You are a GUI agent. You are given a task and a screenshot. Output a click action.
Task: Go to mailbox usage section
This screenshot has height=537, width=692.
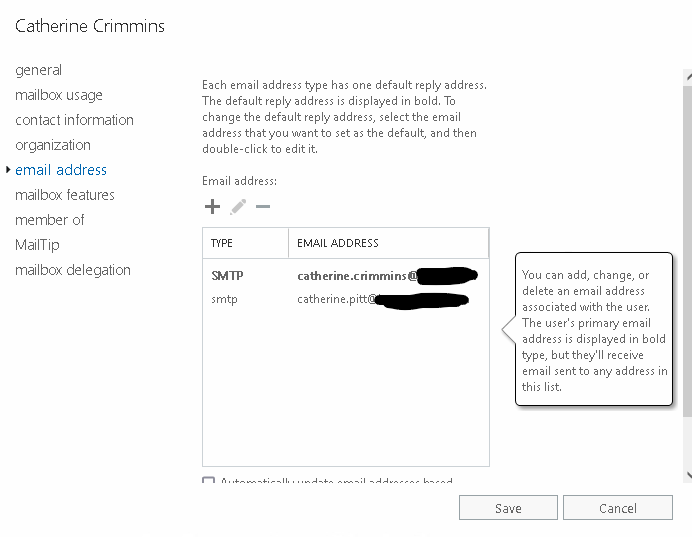coord(58,95)
